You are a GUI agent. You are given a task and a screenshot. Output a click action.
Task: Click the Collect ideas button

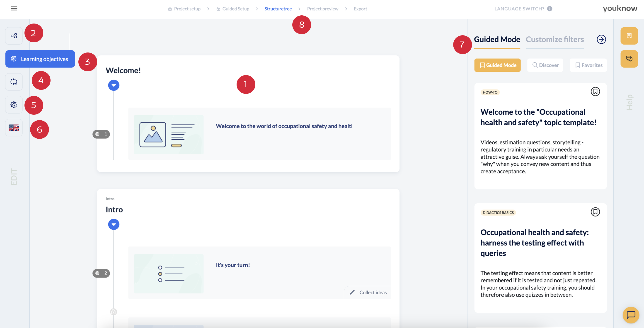368,292
